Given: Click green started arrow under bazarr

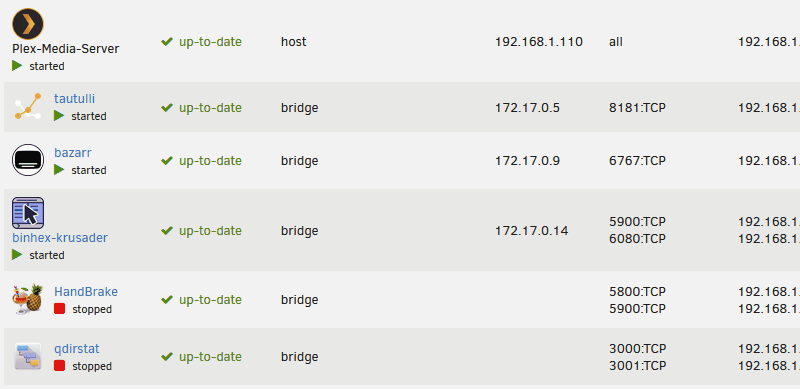Looking at the screenshot, I should pyautogui.click(x=59, y=169).
